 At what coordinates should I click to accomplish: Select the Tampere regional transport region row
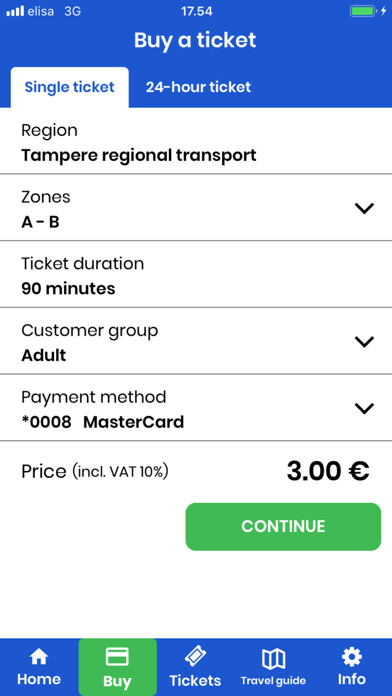click(x=196, y=142)
